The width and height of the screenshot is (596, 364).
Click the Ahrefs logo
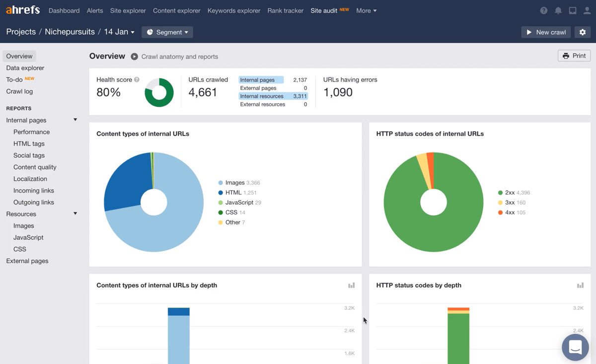23,10
